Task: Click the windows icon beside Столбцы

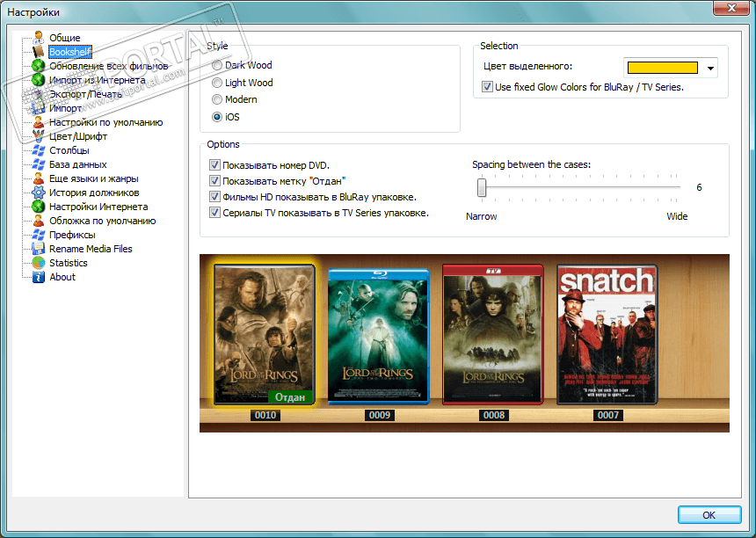Action: point(39,150)
